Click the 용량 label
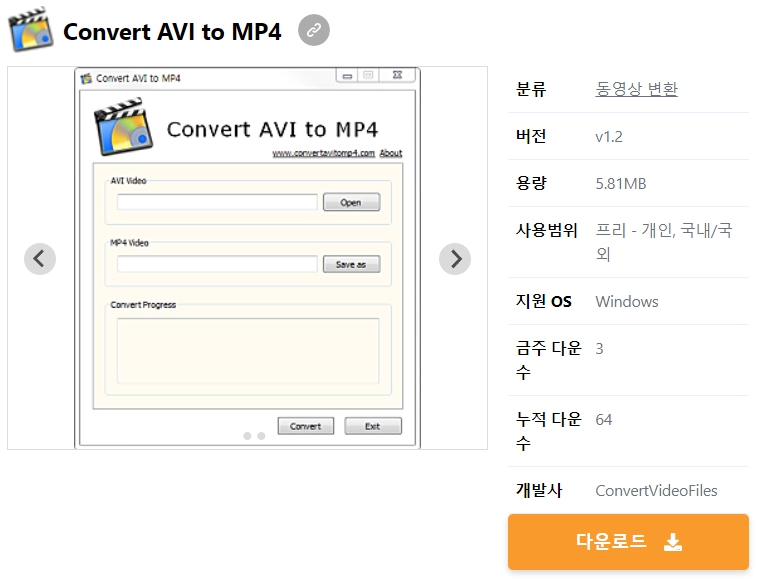 [531, 183]
